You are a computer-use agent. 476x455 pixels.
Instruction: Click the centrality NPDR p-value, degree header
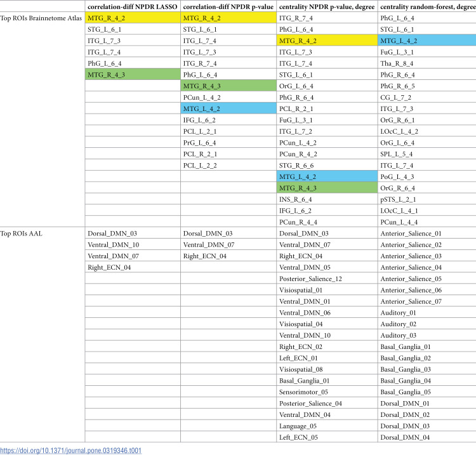(327, 7)
